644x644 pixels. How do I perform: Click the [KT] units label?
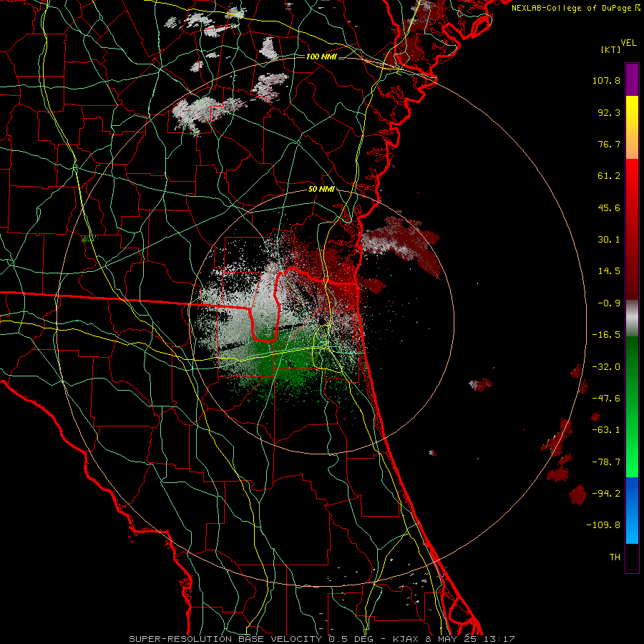point(610,49)
